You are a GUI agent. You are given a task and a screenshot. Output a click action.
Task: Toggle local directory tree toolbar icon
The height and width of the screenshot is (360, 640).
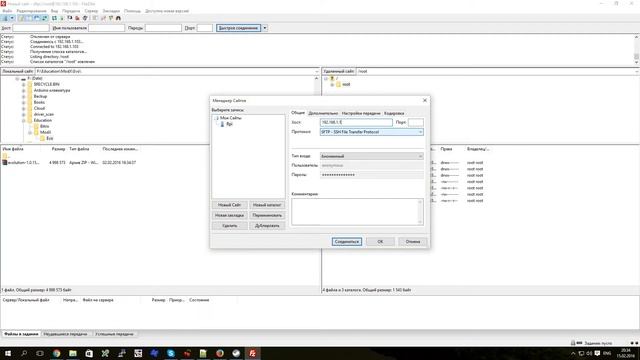pos(29,18)
